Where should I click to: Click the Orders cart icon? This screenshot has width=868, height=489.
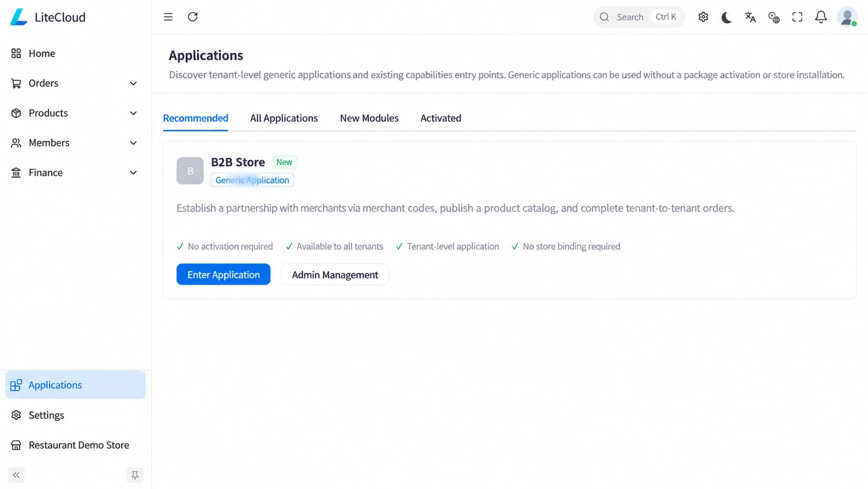(x=16, y=83)
